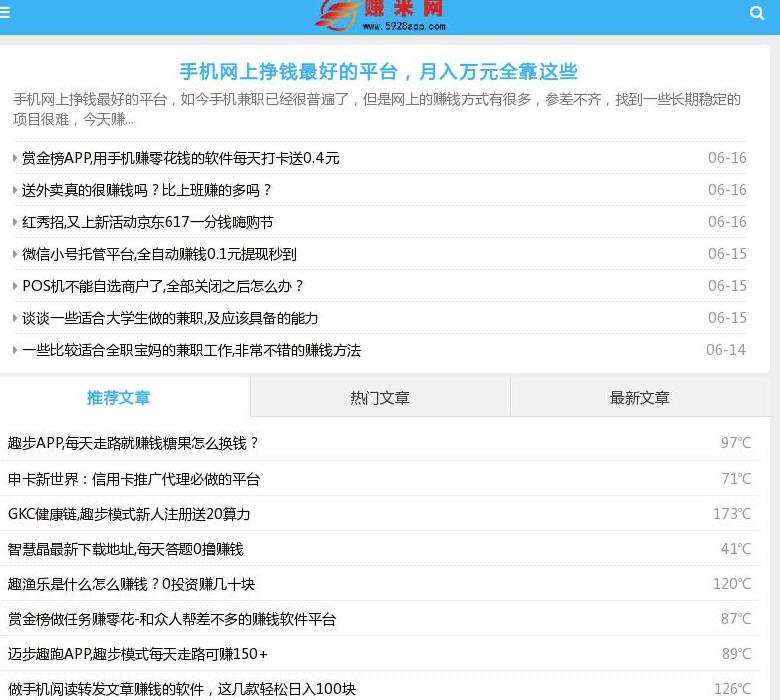780x700 pixels.
Task: Click 87℃ count beside 赏金榜做任务 row
Action: tap(736, 619)
